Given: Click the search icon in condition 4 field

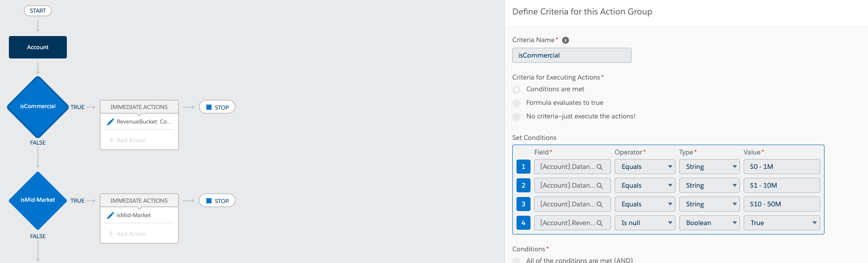Looking at the screenshot, I should point(600,223).
